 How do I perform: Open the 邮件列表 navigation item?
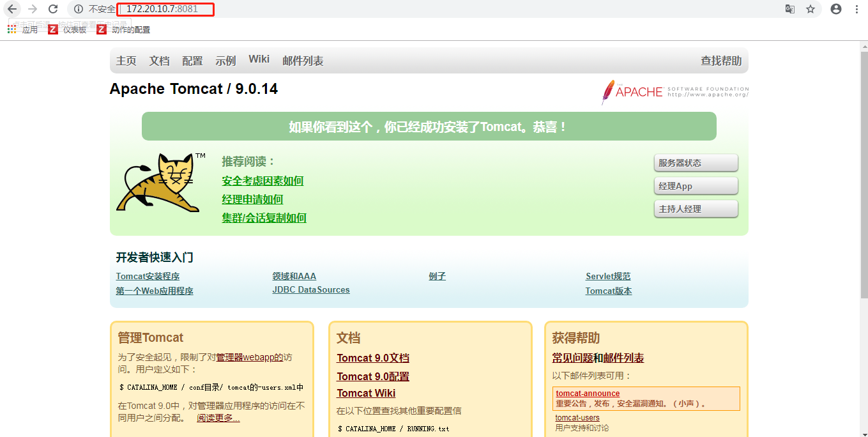pos(303,61)
